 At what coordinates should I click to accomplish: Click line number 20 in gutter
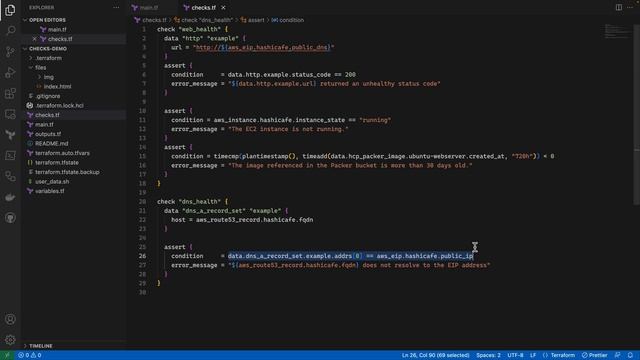(x=142, y=202)
